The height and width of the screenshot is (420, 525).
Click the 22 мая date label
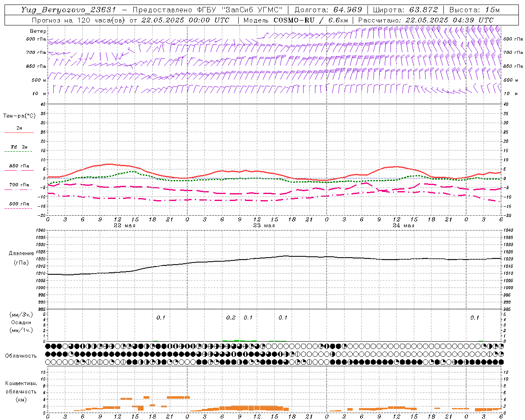click(x=124, y=226)
